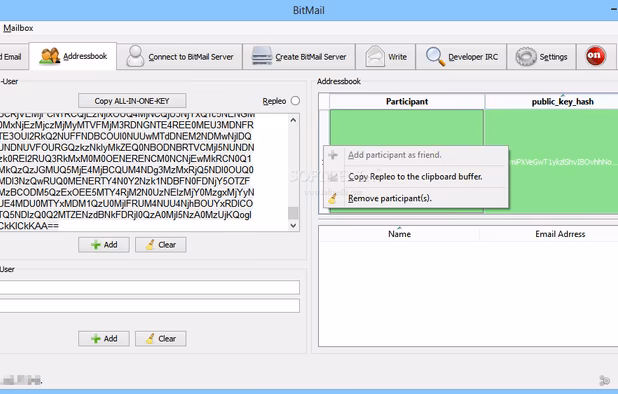Image resolution: width=618 pixels, height=394 pixels.
Task: Click the lower Add button in User section
Action: point(104,338)
